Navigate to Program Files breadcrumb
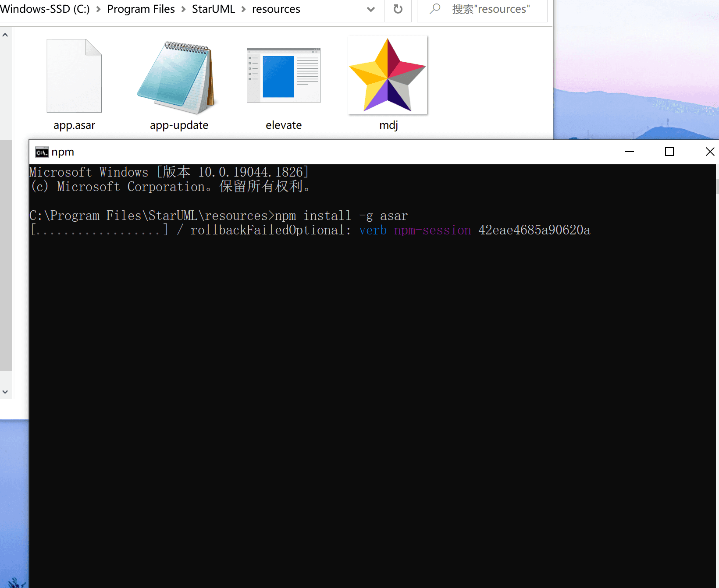Viewport: 719px width, 588px height. [x=141, y=9]
